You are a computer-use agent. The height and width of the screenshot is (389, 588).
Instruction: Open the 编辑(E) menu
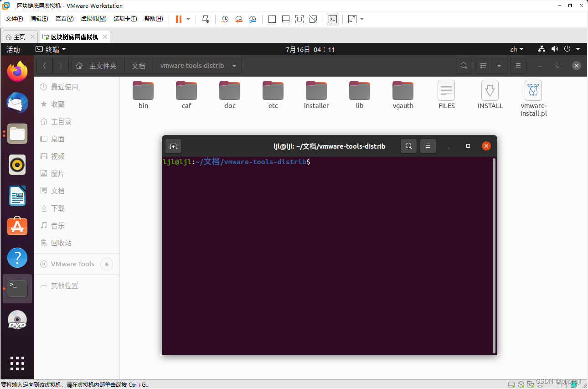(39, 19)
